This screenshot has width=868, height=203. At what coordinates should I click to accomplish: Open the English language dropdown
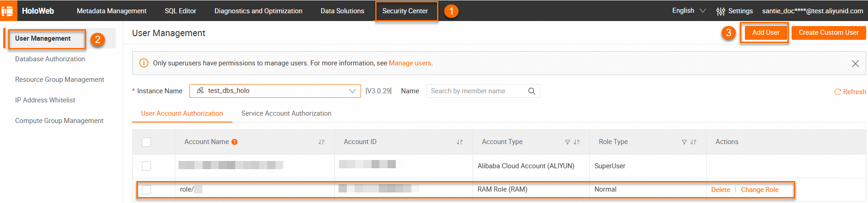pos(688,11)
